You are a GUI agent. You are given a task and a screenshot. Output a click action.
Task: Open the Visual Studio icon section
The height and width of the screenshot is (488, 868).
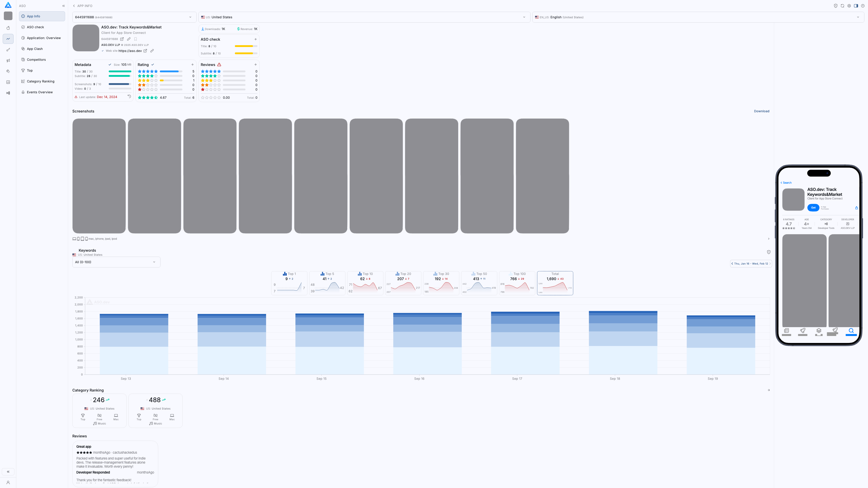(8, 93)
